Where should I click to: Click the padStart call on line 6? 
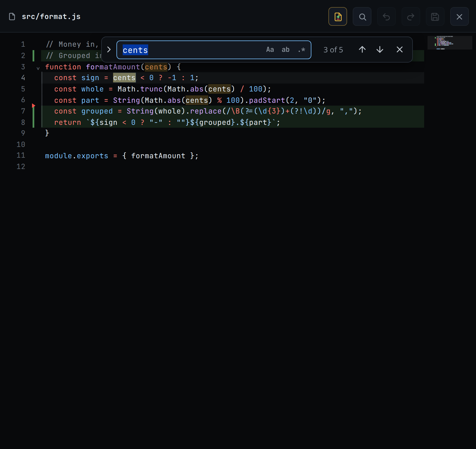point(267,101)
